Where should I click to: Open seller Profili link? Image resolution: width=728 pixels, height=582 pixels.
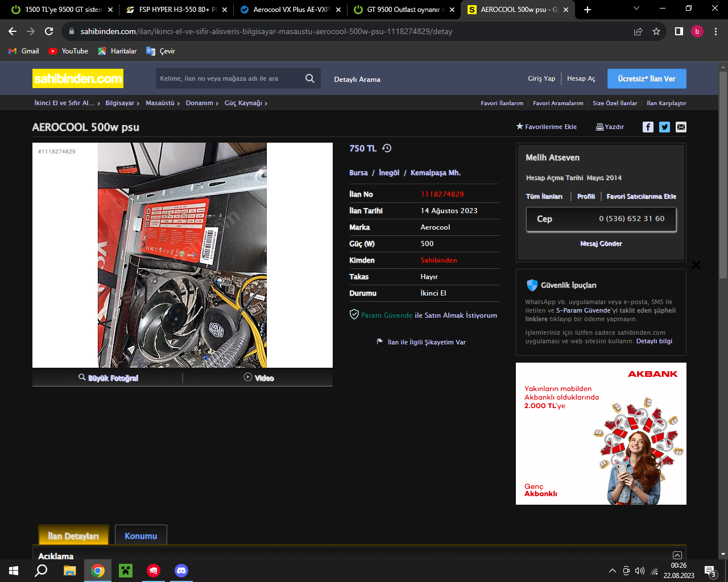(x=586, y=196)
